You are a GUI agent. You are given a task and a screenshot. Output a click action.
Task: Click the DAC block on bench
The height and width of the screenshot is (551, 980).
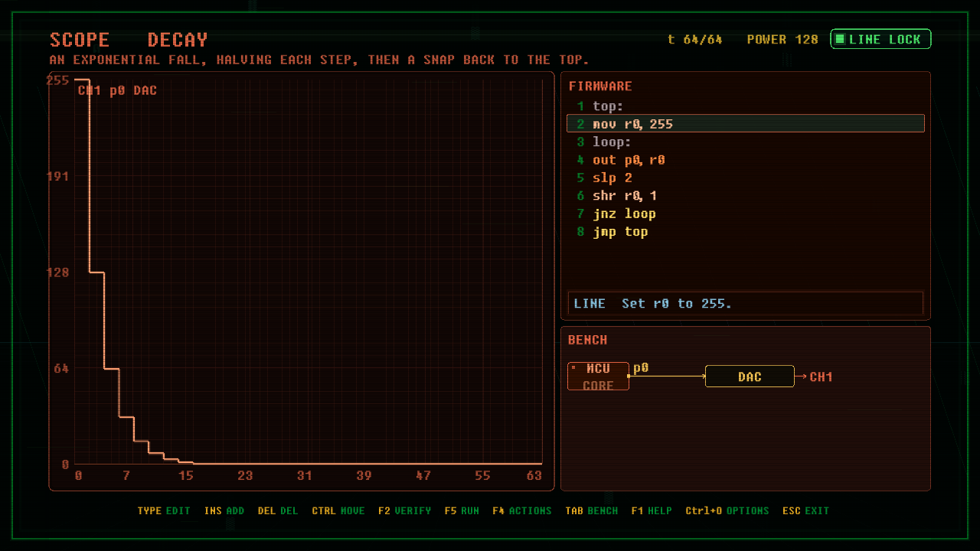point(750,377)
